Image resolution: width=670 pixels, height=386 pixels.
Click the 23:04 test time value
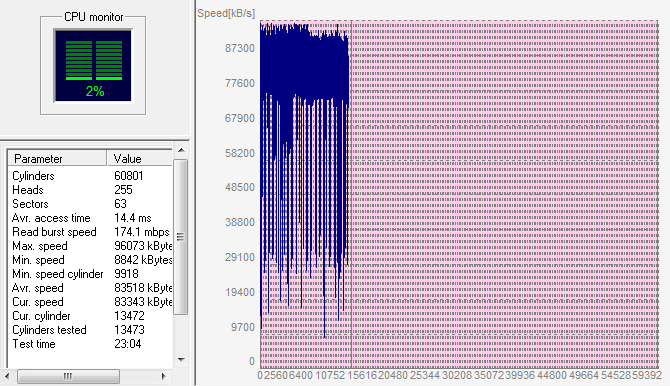[x=127, y=344]
